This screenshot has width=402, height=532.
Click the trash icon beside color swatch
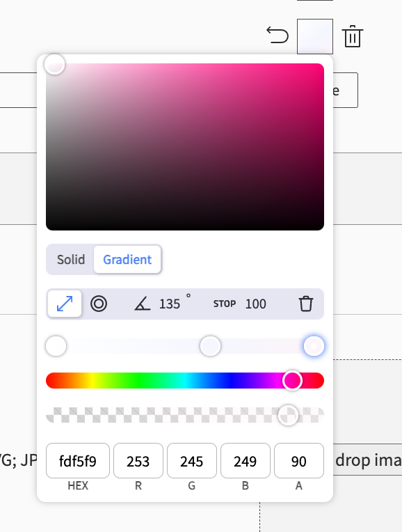click(x=352, y=36)
